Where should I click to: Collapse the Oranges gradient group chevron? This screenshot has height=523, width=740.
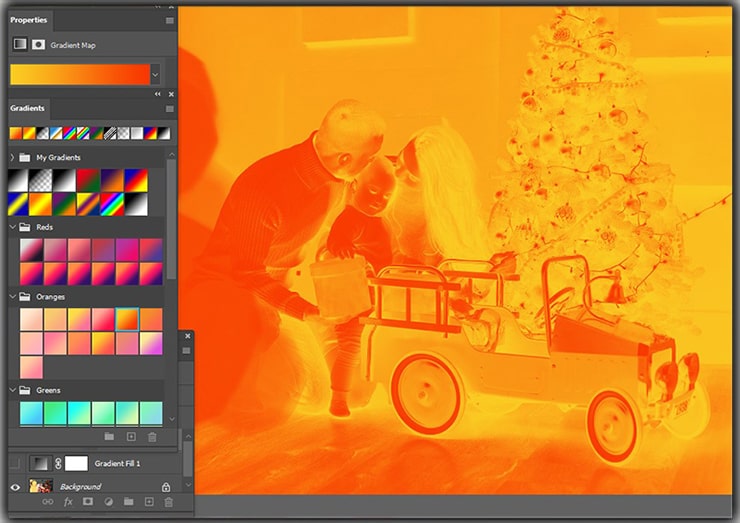[x=13, y=297]
